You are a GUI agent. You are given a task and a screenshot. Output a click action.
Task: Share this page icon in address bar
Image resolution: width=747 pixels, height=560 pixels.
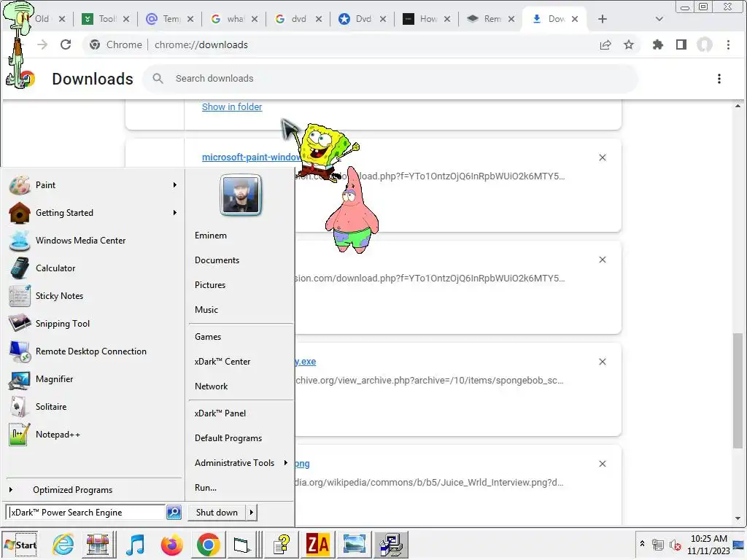click(x=605, y=44)
